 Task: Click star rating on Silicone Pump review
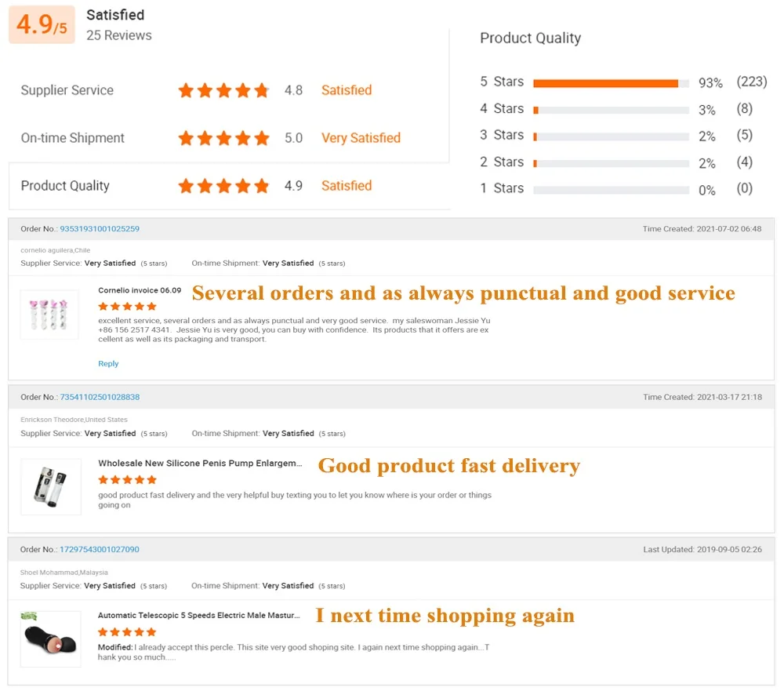(x=127, y=480)
